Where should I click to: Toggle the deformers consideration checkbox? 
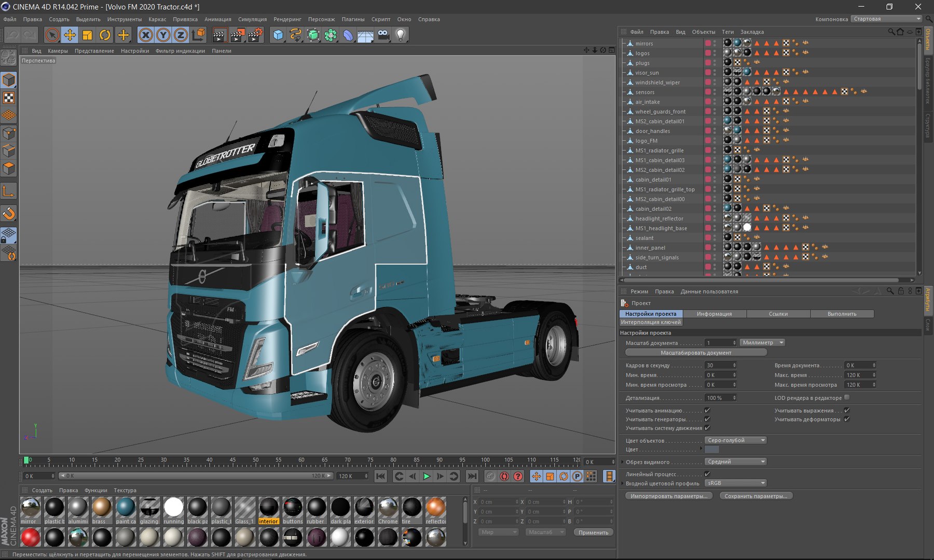[847, 419]
